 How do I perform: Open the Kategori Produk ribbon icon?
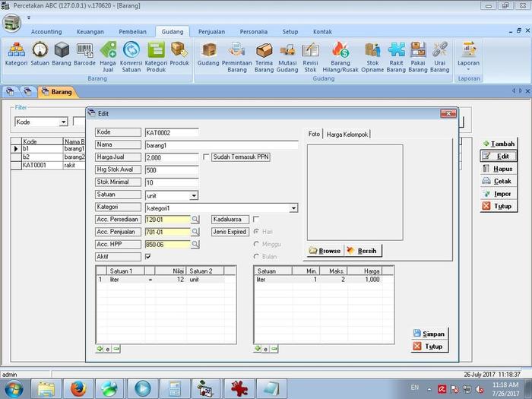tap(156, 55)
